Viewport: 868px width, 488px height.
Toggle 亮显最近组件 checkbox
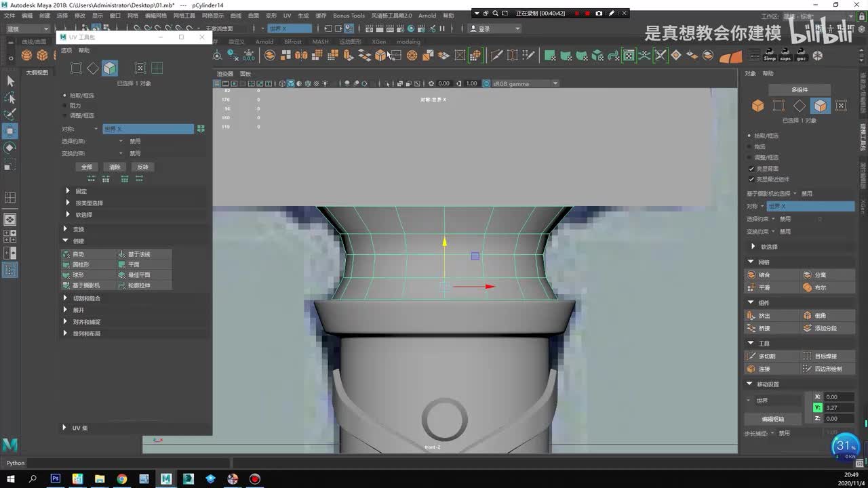pyautogui.click(x=751, y=179)
